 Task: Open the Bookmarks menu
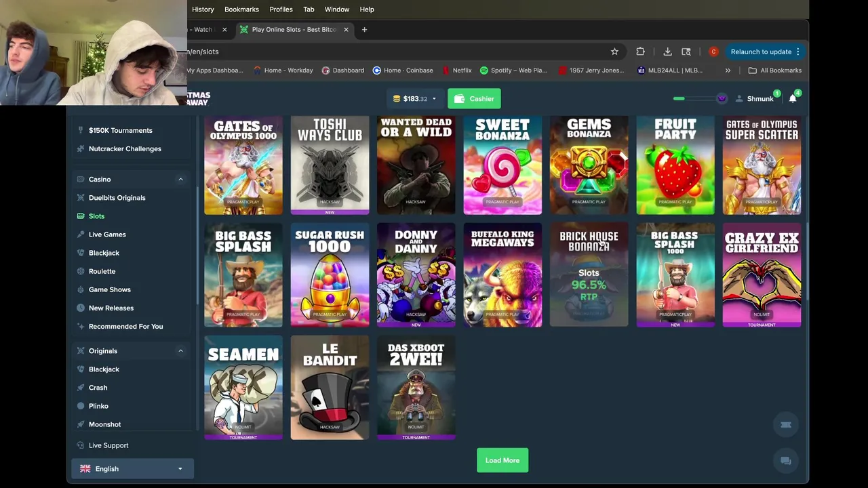point(241,9)
